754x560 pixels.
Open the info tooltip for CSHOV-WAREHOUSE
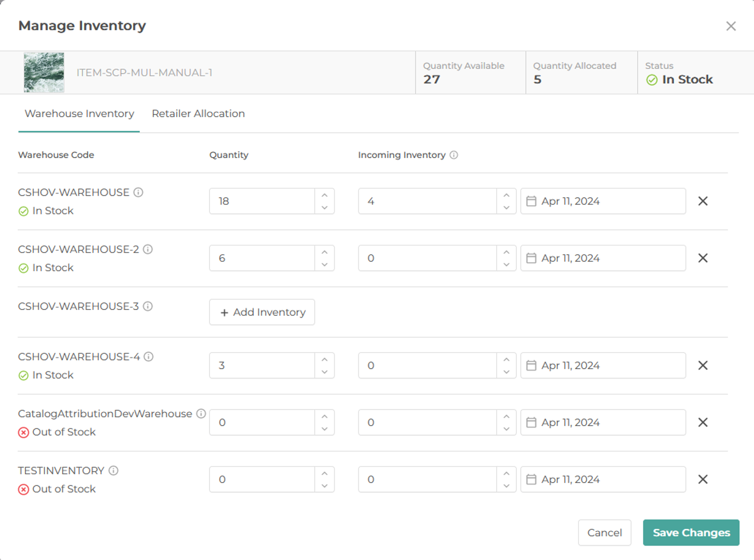pyautogui.click(x=138, y=192)
